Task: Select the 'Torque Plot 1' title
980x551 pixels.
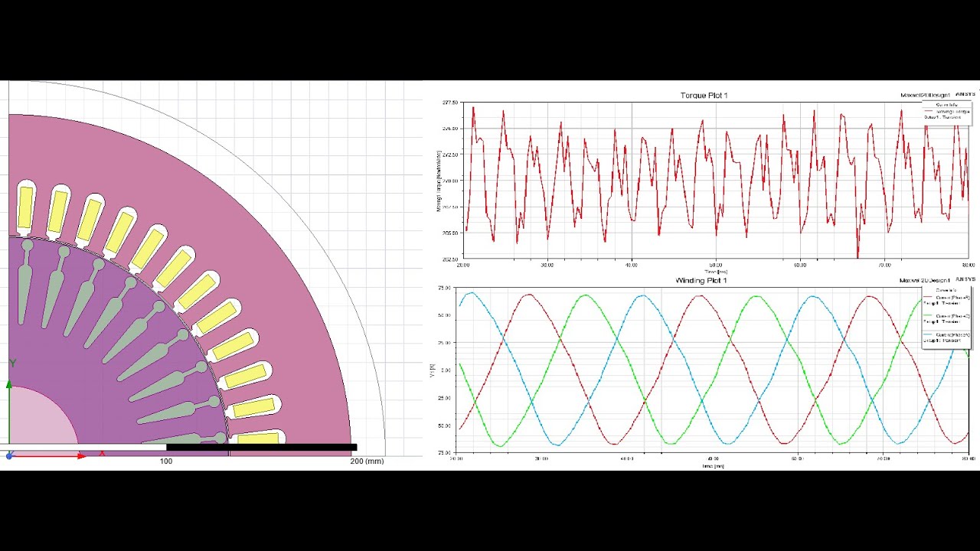Action: [704, 96]
